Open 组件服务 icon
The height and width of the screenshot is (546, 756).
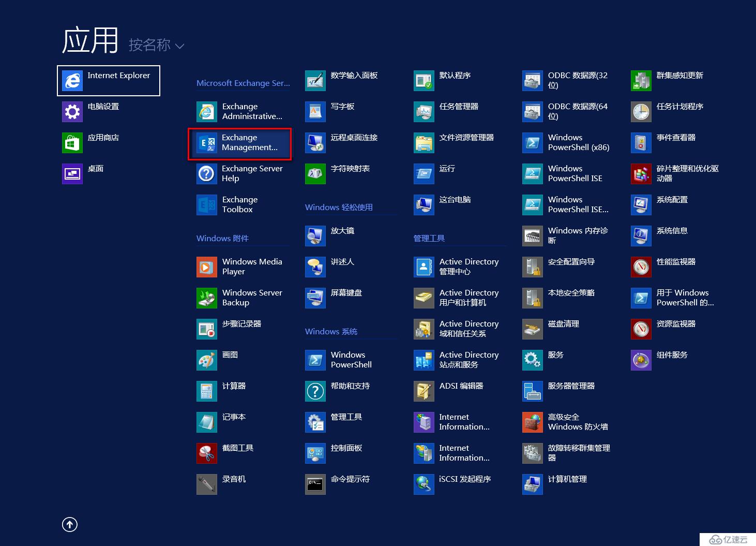click(x=641, y=360)
